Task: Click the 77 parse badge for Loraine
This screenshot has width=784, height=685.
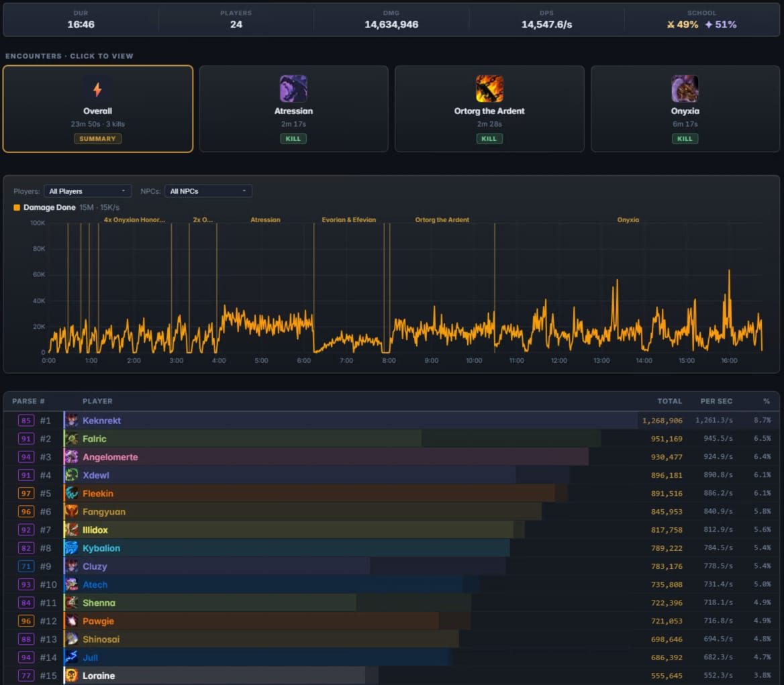Action: pos(26,676)
